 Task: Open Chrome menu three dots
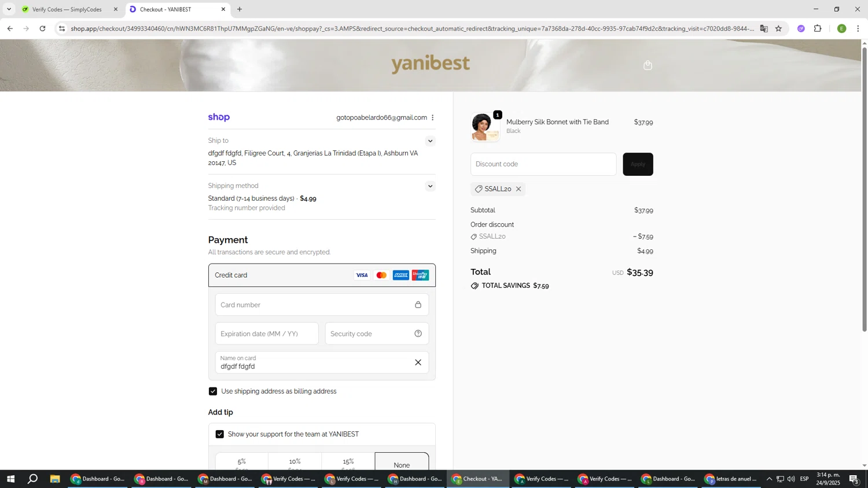(x=858, y=28)
